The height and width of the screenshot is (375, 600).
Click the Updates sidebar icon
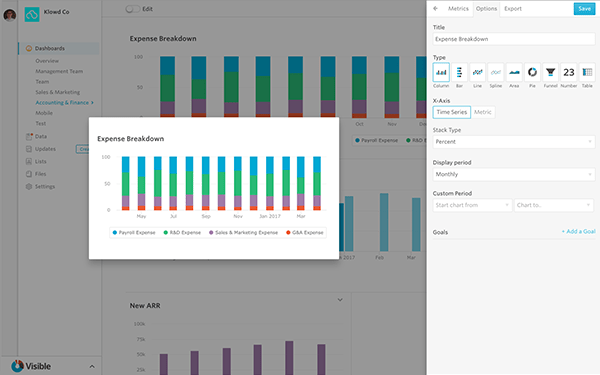tap(29, 149)
